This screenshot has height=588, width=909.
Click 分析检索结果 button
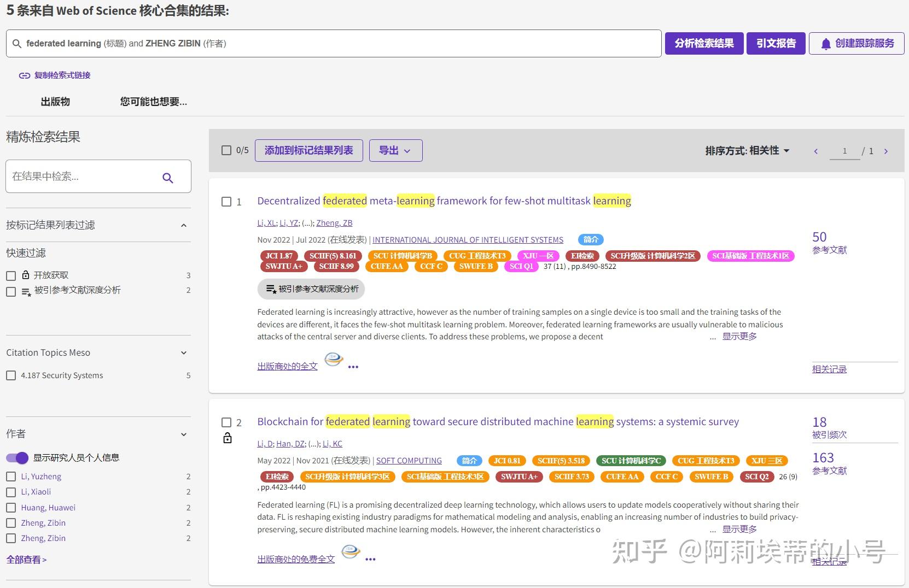point(704,43)
